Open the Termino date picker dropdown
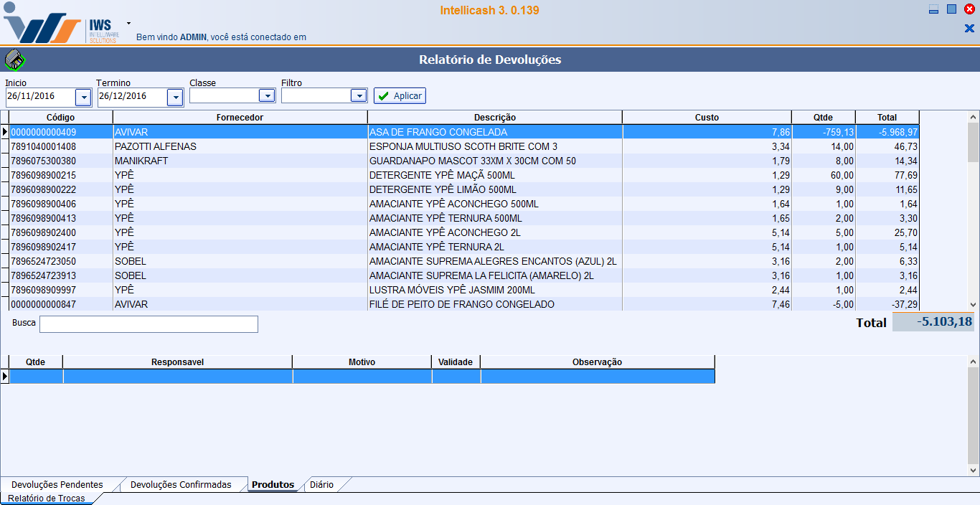The width and height of the screenshot is (980, 505). [x=175, y=97]
